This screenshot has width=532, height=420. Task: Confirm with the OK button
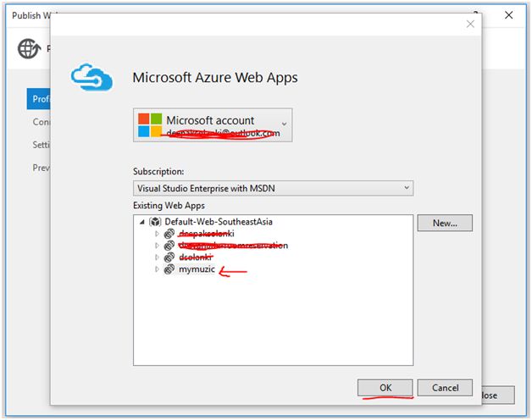click(385, 388)
